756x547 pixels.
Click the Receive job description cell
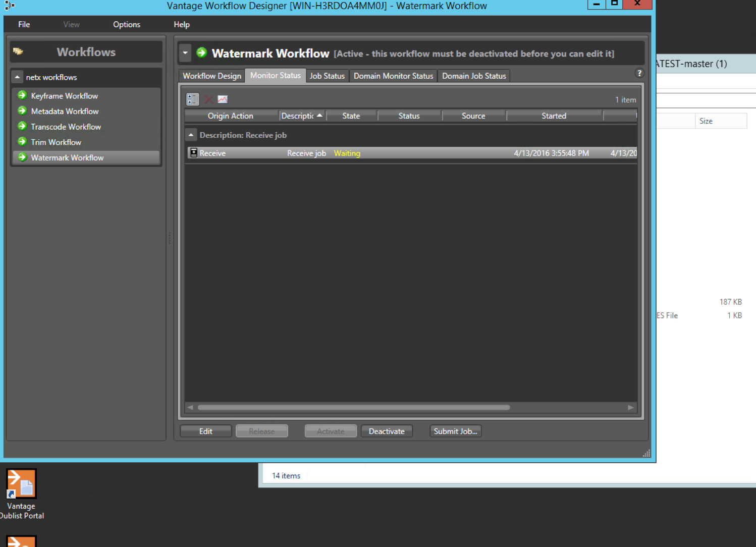point(306,153)
